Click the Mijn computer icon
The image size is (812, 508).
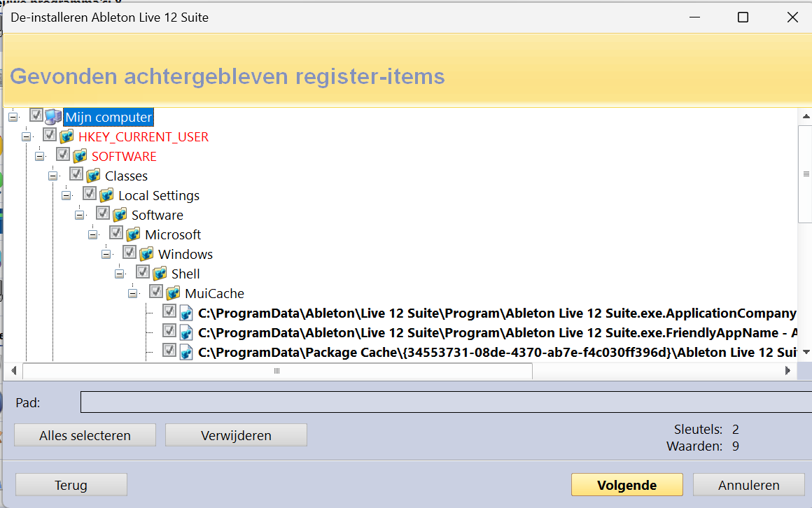(52, 117)
